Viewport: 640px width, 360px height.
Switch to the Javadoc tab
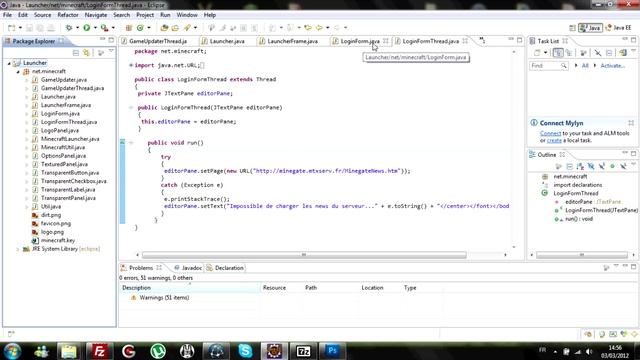[188, 268]
